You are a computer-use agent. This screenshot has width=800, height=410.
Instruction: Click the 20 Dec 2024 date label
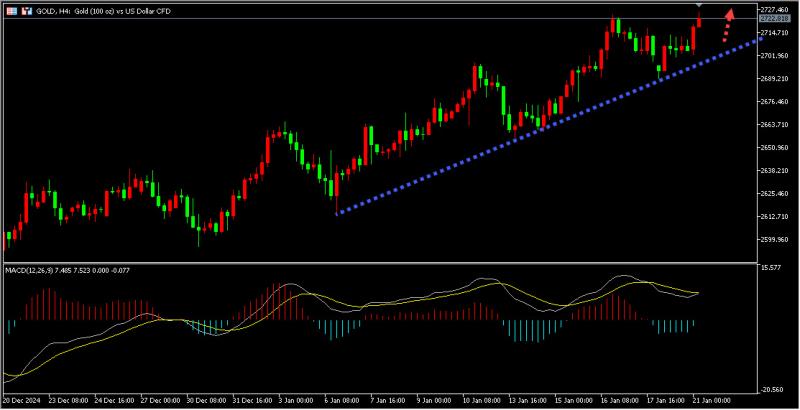tap(24, 400)
